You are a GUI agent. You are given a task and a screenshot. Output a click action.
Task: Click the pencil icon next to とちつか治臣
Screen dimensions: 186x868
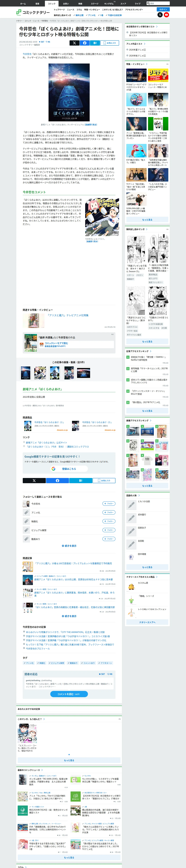tap(131, 505)
